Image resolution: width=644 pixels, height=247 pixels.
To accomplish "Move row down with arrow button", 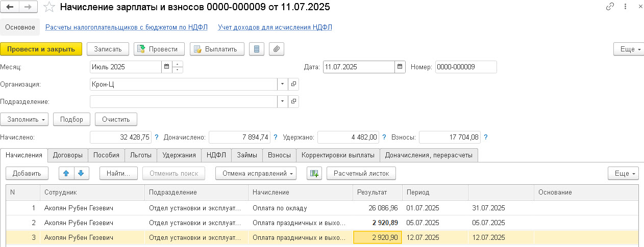I will pos(81,173).
